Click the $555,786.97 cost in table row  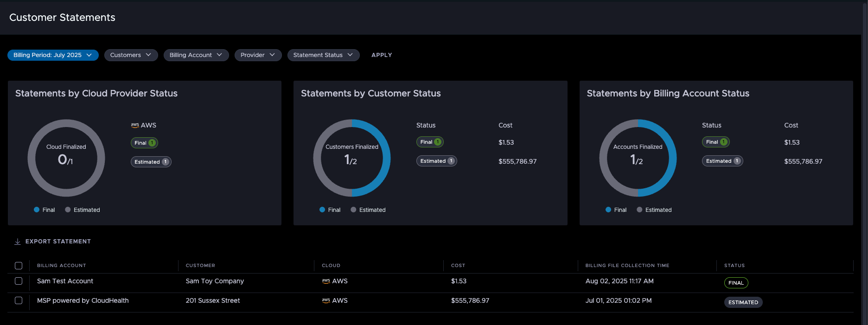coord(470,300)
